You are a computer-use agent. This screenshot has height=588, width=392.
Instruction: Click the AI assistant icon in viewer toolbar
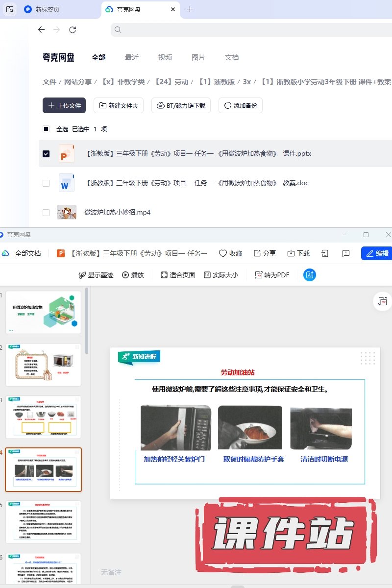(x=309, y=275)
